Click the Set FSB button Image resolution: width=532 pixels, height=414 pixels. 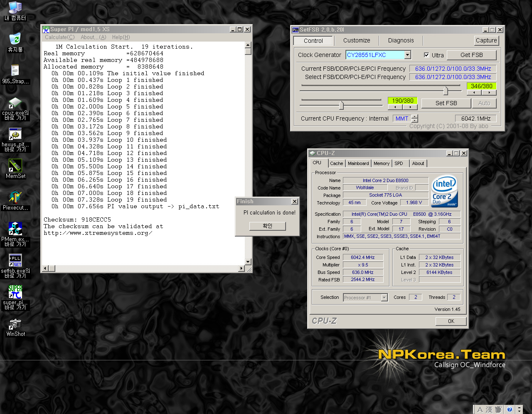446,103
